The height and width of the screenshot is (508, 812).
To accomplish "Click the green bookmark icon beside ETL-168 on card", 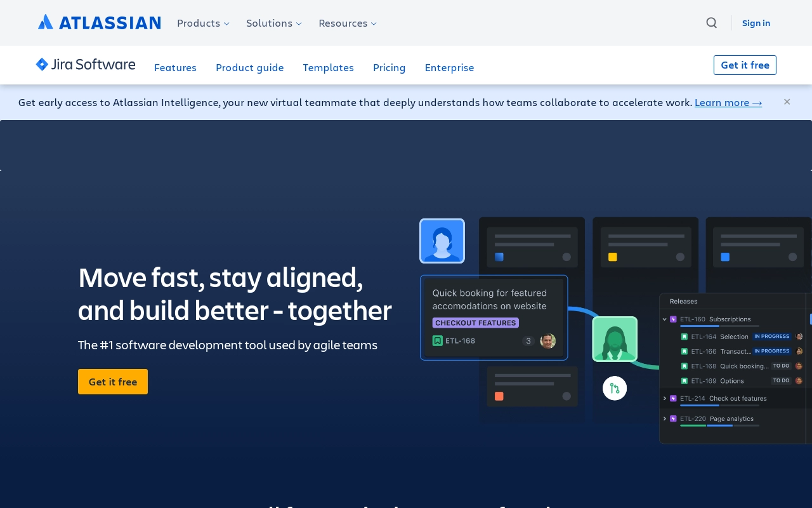I will coord(438,341).
